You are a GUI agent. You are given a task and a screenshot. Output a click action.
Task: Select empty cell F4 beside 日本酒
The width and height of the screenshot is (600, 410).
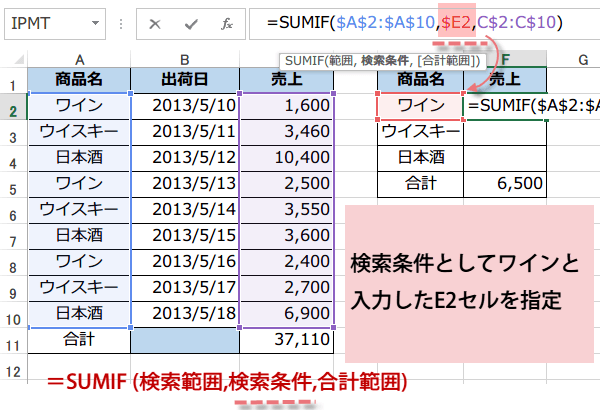(505, 158)
